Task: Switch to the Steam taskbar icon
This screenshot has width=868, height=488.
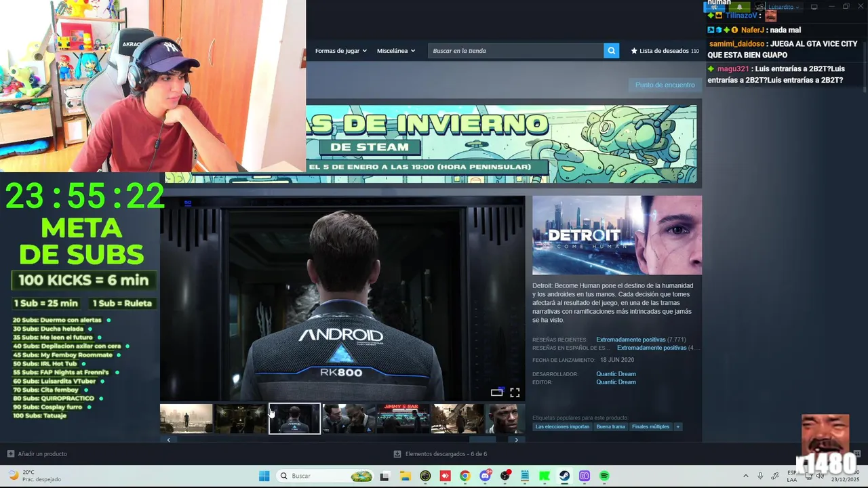Action: point(564,476)
